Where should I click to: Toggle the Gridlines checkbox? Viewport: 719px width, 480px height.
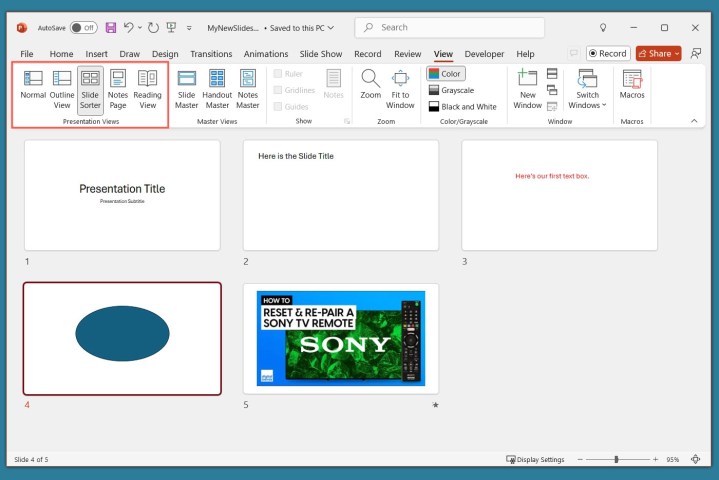coord(279,90)
